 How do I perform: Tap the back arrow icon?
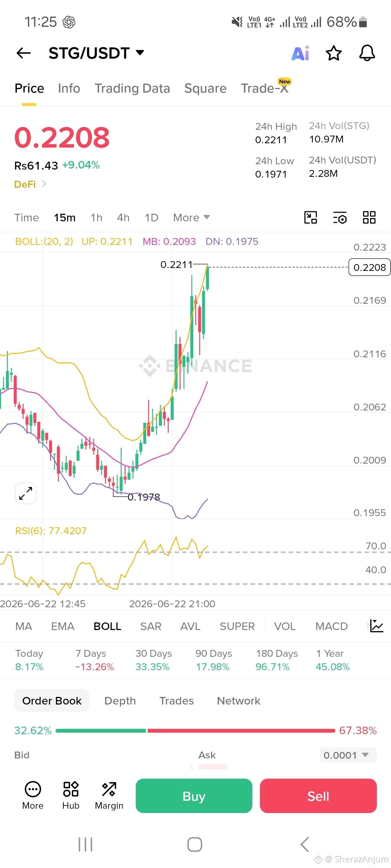click(x=24, y=53)
